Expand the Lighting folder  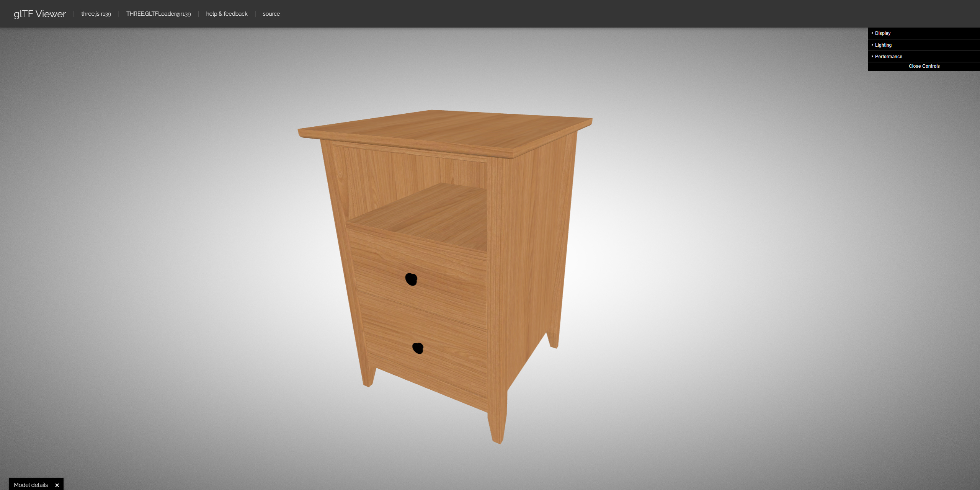pyautogui.click(x=883, y=45)
